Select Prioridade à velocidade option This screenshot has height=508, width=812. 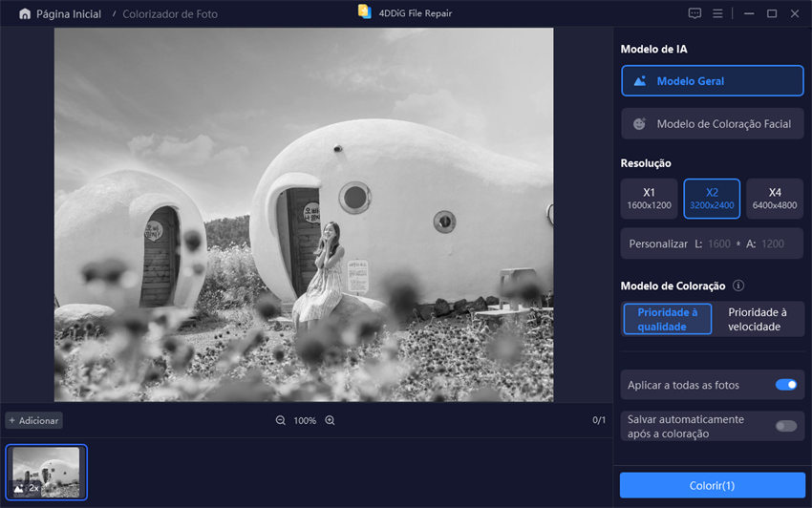pos(757,319)
